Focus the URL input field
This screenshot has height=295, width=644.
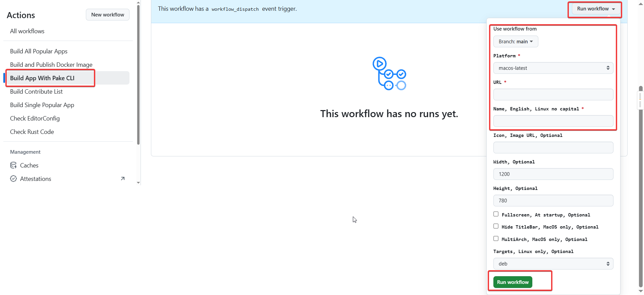(553, 95)
